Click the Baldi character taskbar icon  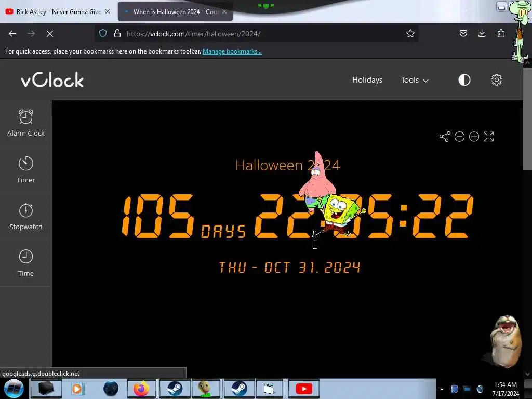pos(206,389)
